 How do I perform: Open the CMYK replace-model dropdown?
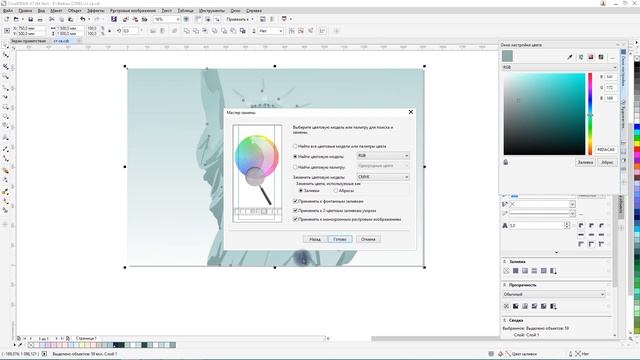point(383,177)
